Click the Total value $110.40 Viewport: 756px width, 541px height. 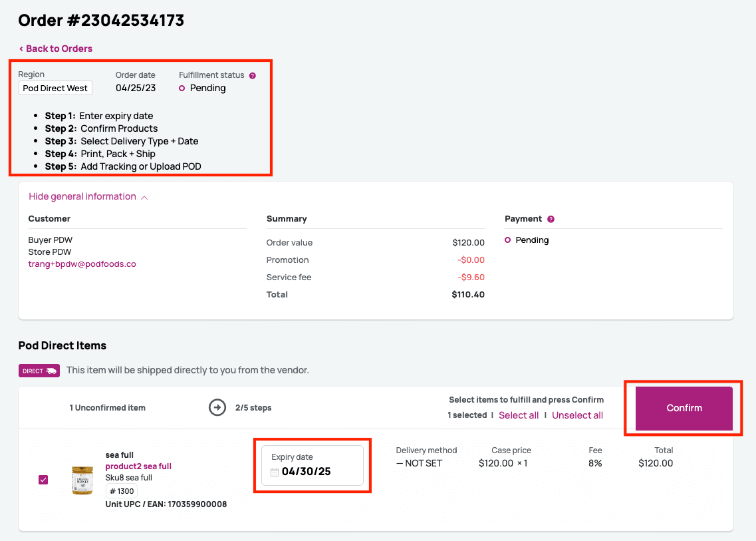[x=467, y=295]
